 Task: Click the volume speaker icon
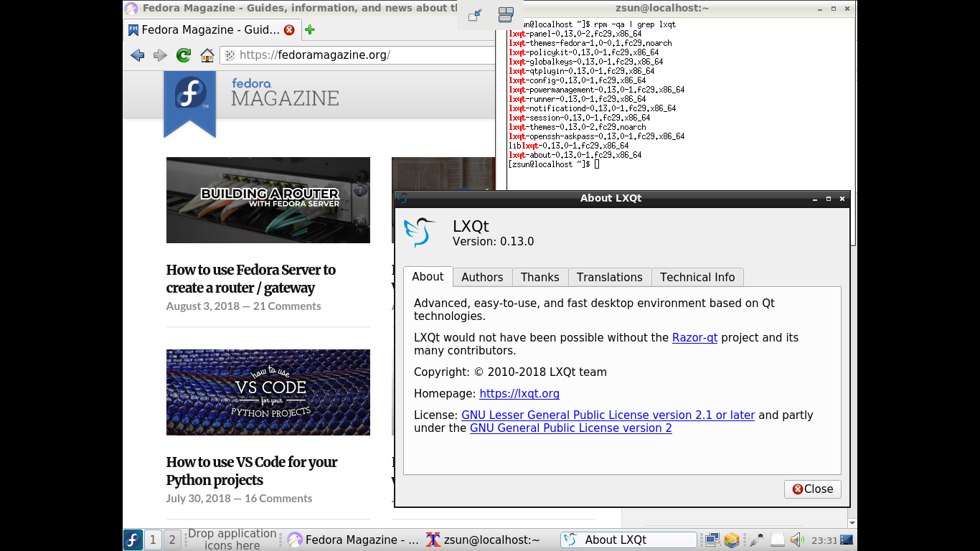pyautogui.click(x=797, y=540)
